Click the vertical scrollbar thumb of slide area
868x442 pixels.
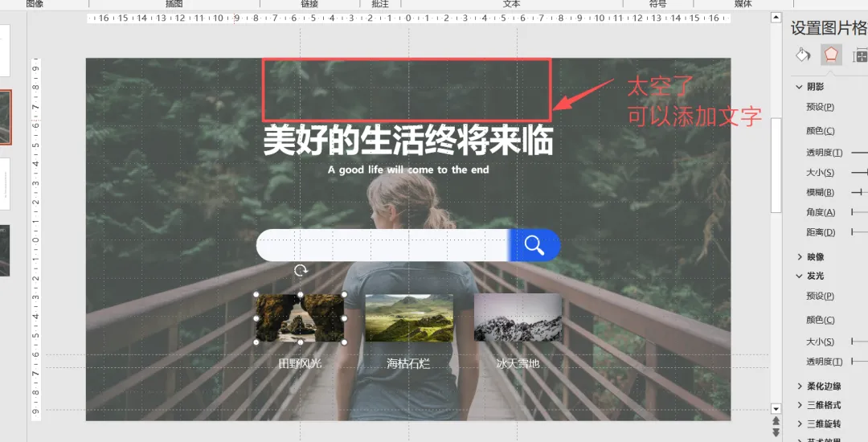coord(776,165)
